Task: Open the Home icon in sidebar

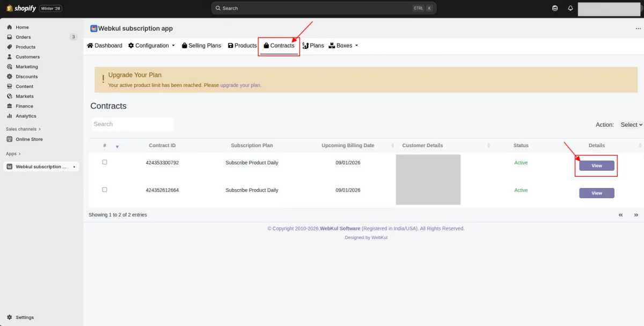Action: point(10,27)
